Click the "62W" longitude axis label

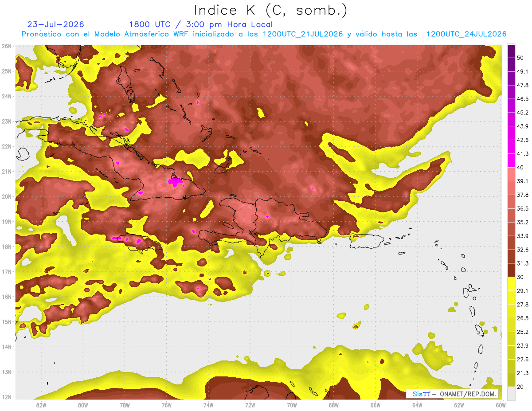[x=459, y=405]
